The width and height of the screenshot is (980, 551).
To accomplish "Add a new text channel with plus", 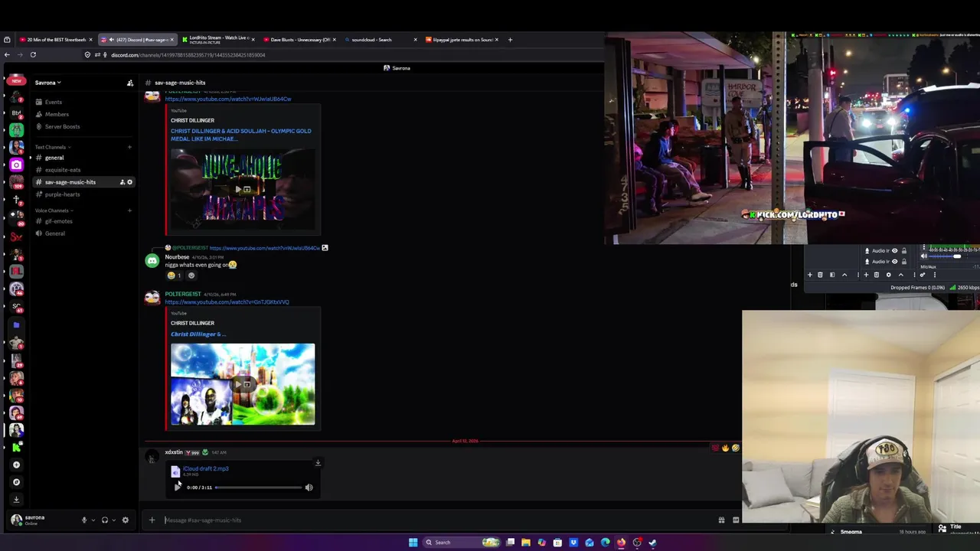I will (x=129, y=147).
